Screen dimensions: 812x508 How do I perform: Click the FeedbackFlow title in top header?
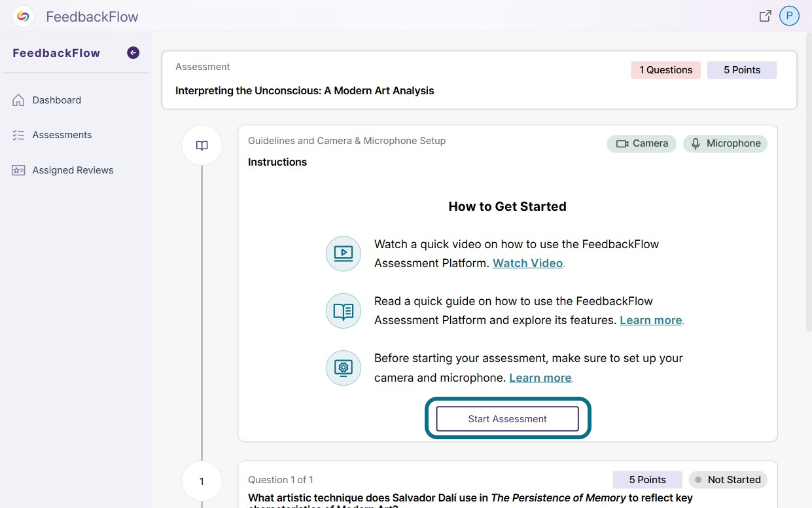pos(92,17)
